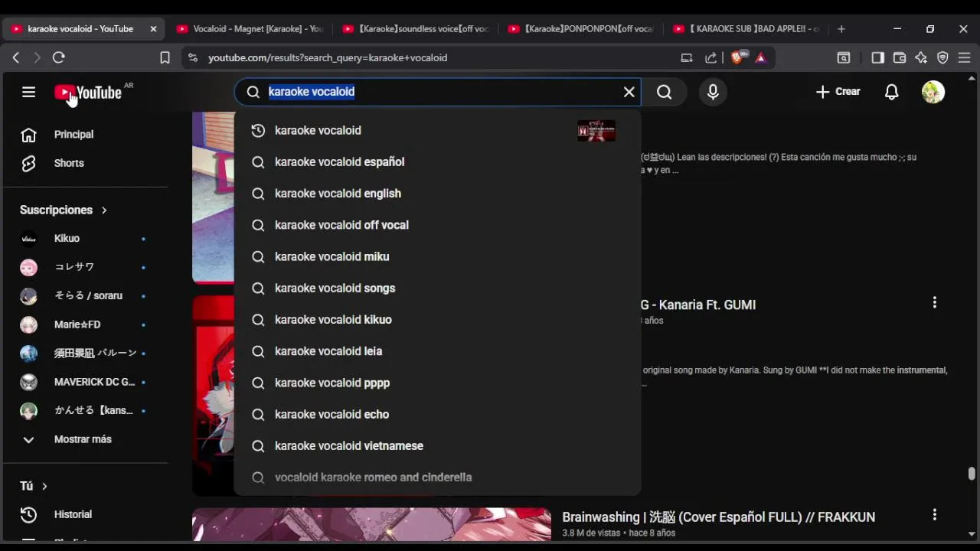Screen dimensions: 980x551
Task: Open the Crear upload button
Action: click(838, 92)
